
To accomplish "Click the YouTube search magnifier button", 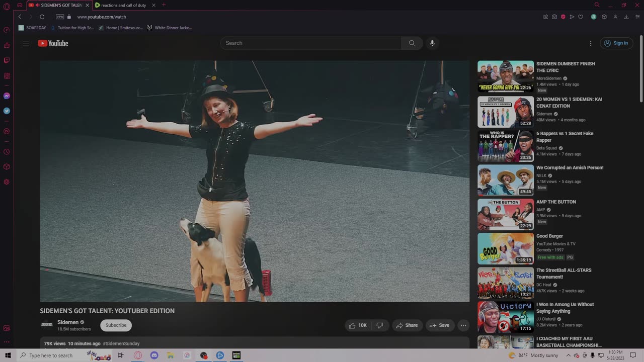I will click(412, 43).
